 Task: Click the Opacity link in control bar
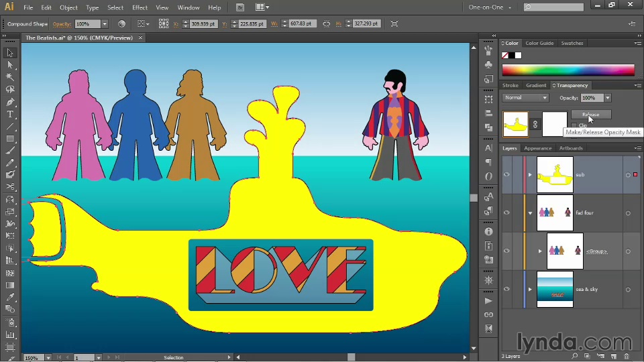(x=62, y=24)
